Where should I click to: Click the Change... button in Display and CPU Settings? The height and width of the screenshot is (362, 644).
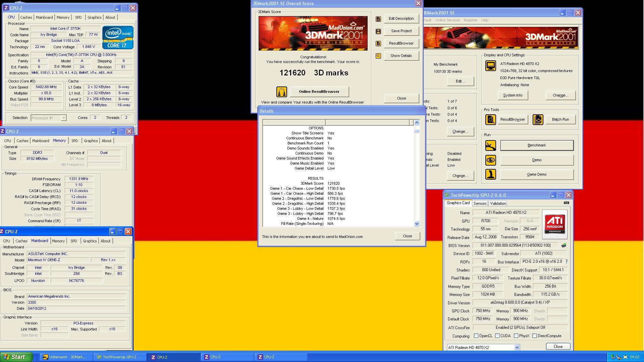(x=560, y=95)
